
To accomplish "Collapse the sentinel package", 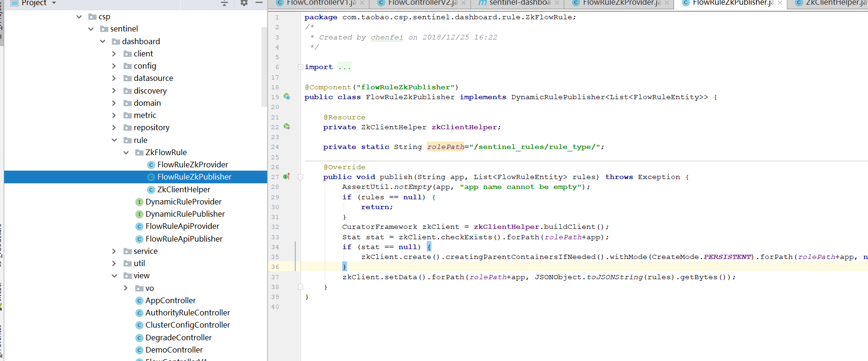I will coord(91,29).
